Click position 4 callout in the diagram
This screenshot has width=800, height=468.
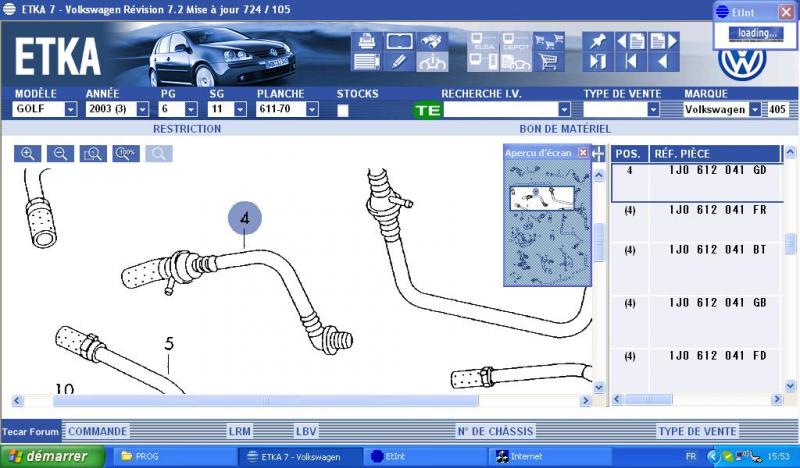(245, 218)
